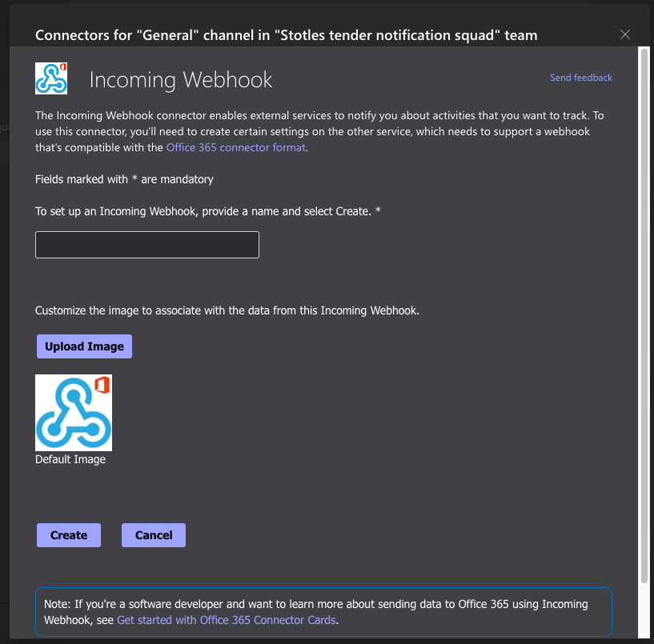Click the scrollbar track below the thumb
The width and height of the screenshot is (654, 644).
tap(644, 610)
